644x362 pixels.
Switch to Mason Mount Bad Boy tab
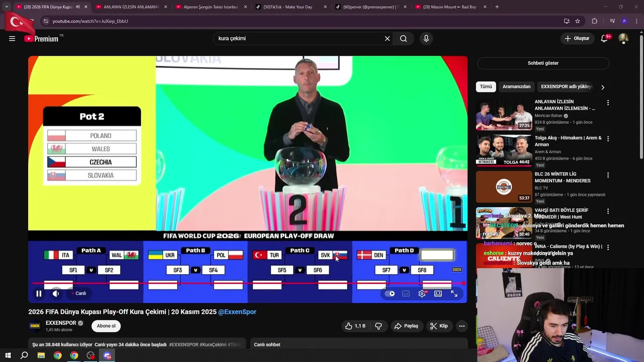pyautogui.click(x=449, y=7)
